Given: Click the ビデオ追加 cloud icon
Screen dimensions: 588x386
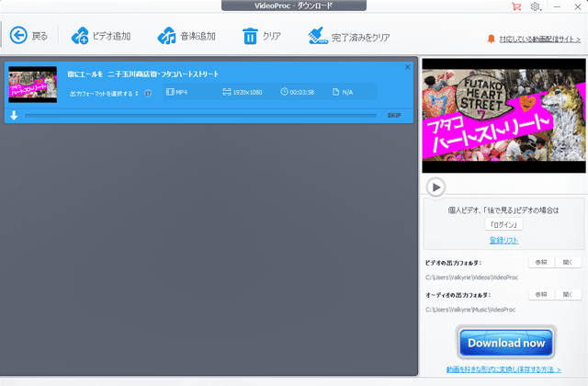Looking at the screenshot, I should [80, 36].
